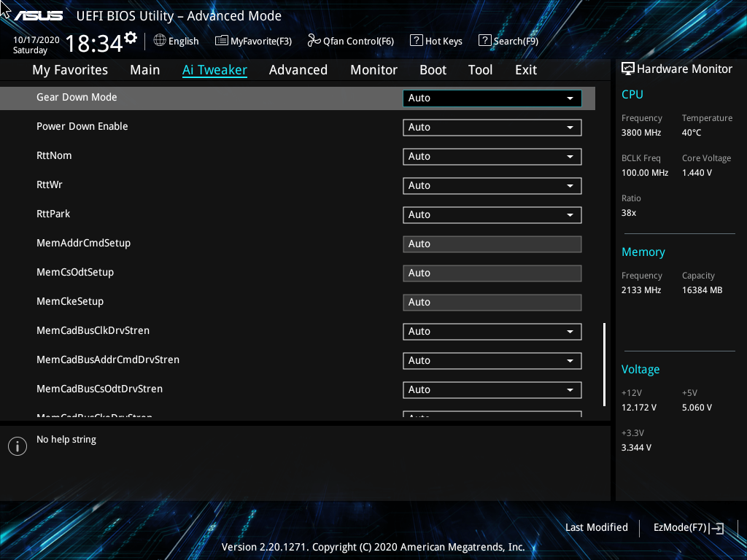Click the info icon beside help string
The image size is (747, 560).
[x=18, y=446]
